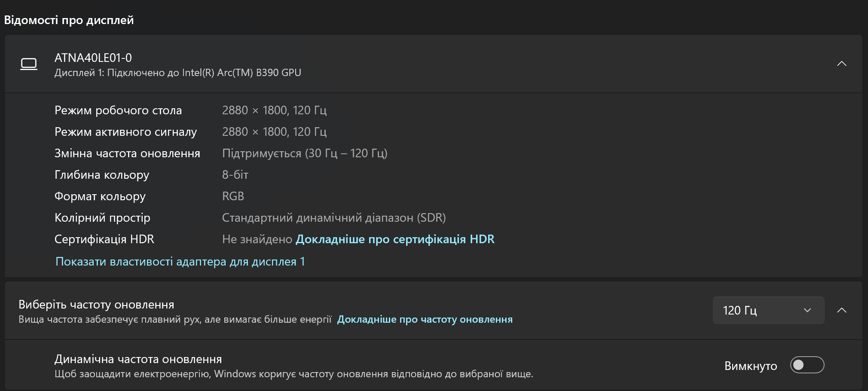Image resolution: width=868 pixels, height=391 pixels.
Task: Click the Відомості про дисплей heading
Action: (69, 20)
